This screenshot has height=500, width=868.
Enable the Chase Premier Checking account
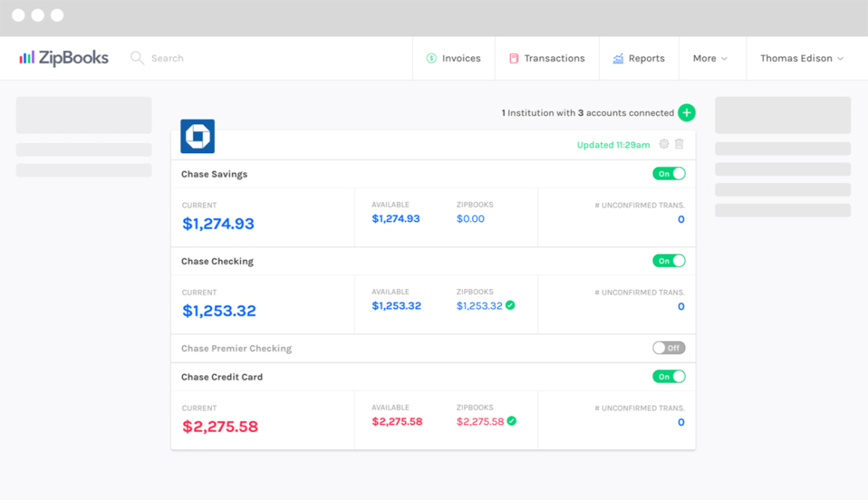click(x=669, y=348)
